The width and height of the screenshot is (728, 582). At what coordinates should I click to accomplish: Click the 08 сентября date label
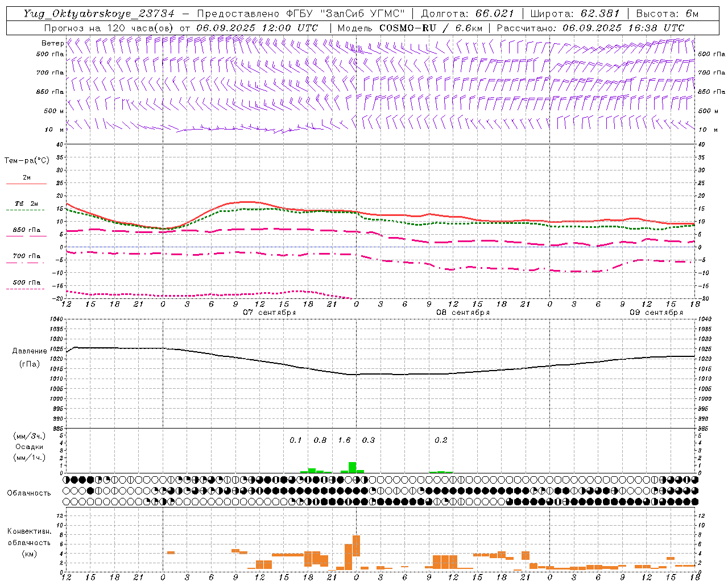[463, 313]
